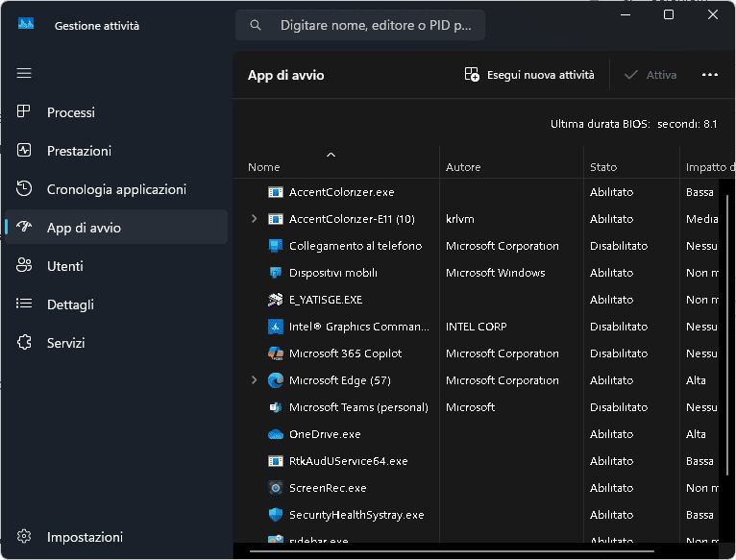Click the Attiva enable button
Viewport: 736px width, 560px height.
pyautogui.click(x=650, y=75)
